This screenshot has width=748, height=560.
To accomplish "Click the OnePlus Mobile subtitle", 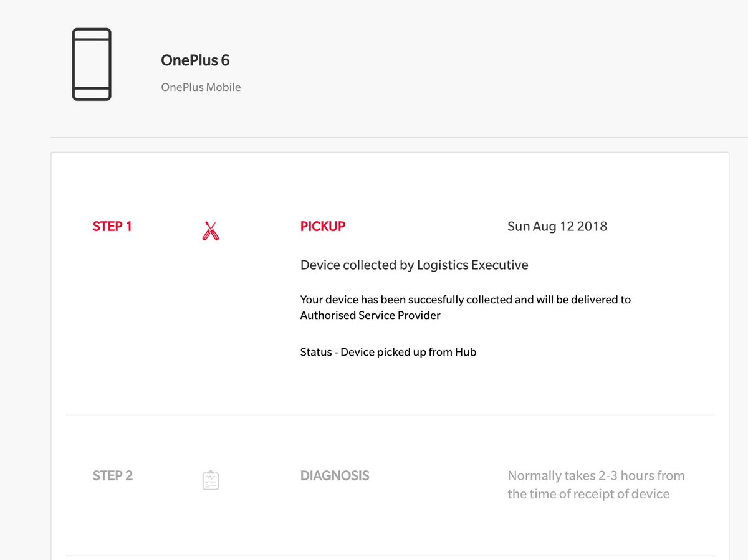I will tap(201, 87).
